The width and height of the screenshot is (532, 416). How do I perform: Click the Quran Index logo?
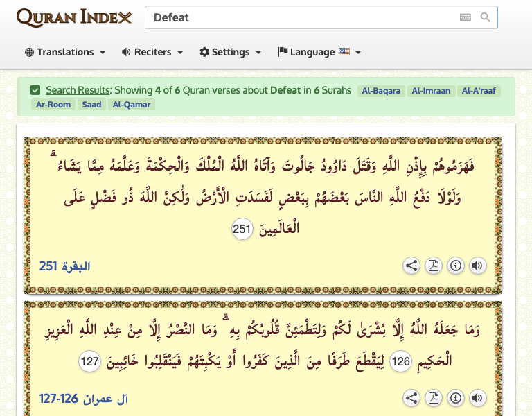pos(74,17)
